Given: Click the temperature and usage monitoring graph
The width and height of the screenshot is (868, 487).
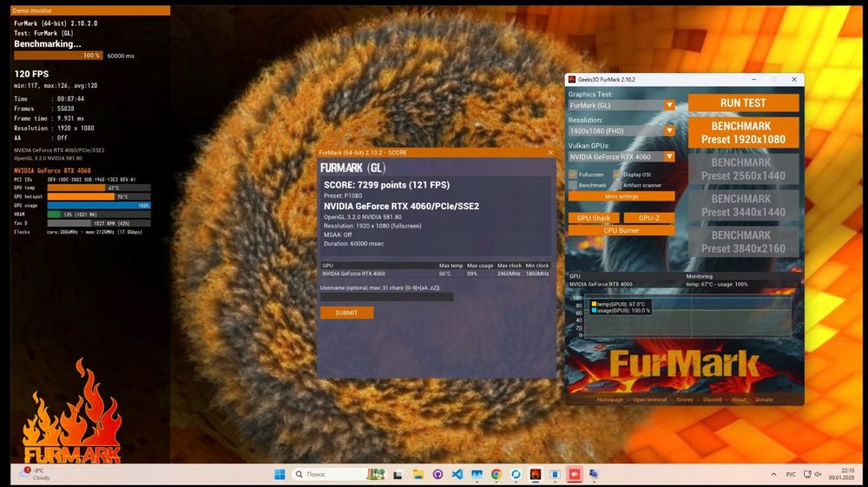Looking at the screenshot, I should (688, 317).
